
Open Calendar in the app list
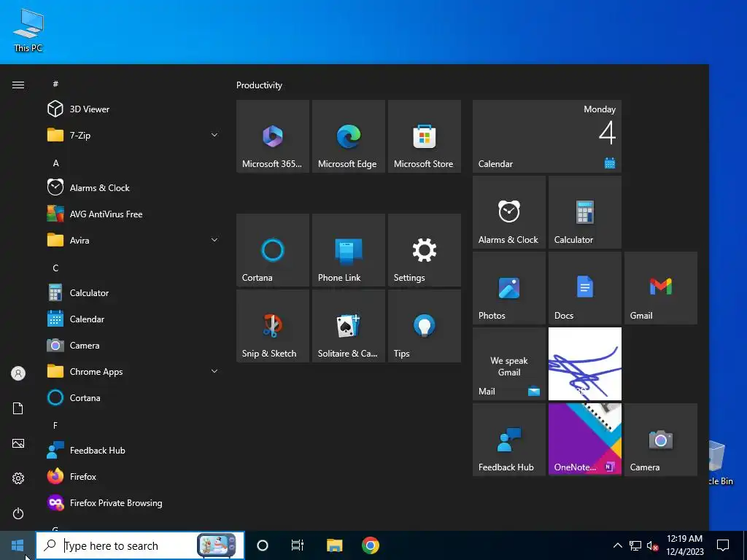tap(133, 319)
